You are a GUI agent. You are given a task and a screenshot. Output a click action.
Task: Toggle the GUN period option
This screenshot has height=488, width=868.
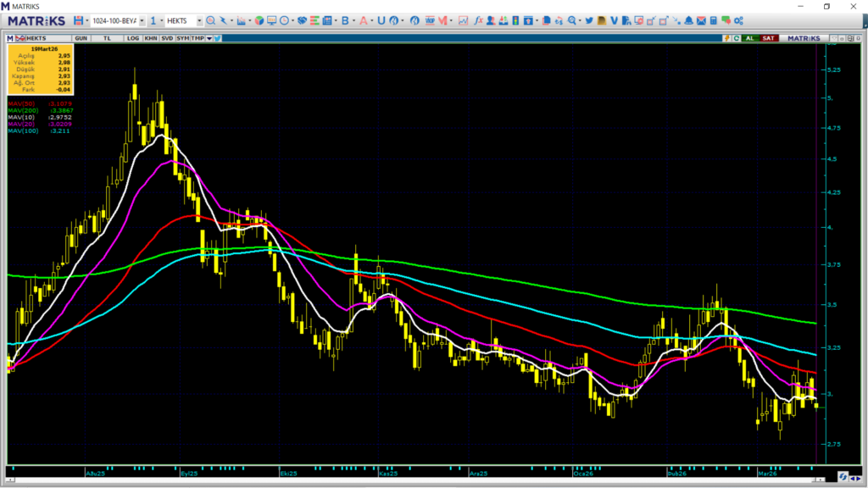81,38
